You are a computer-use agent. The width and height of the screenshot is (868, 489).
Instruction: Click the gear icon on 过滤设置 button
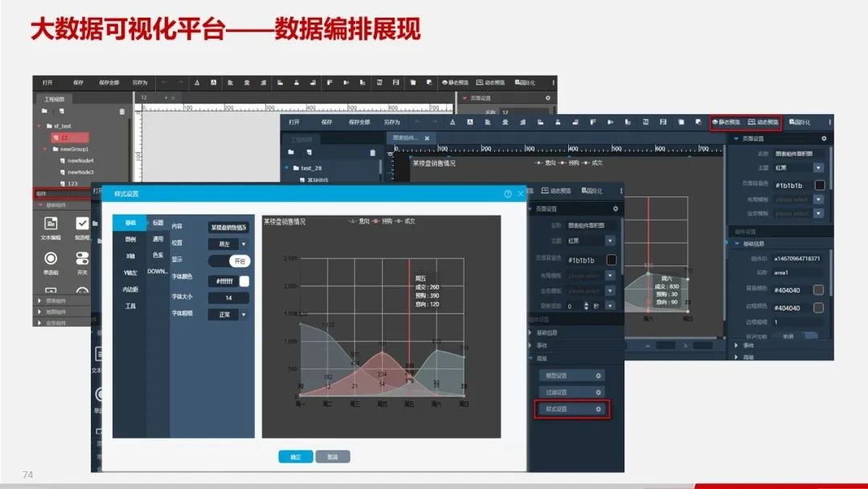599,392
